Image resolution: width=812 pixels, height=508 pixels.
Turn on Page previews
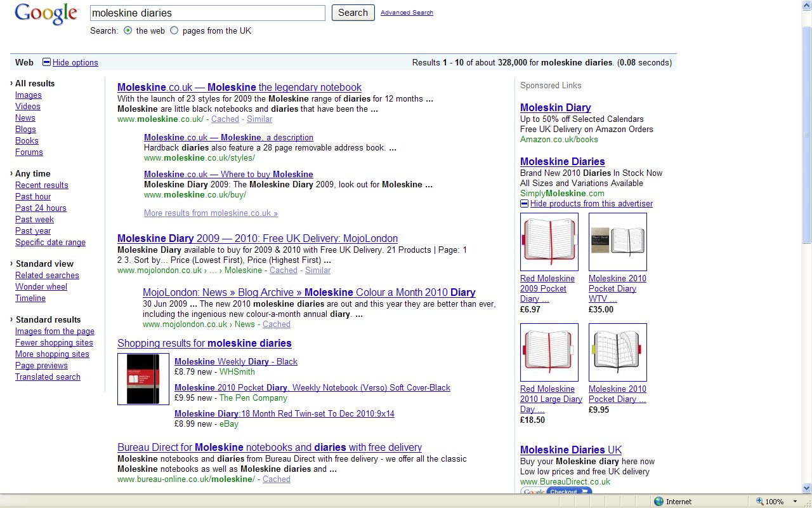pyautogui.click(x=41, y=366)
